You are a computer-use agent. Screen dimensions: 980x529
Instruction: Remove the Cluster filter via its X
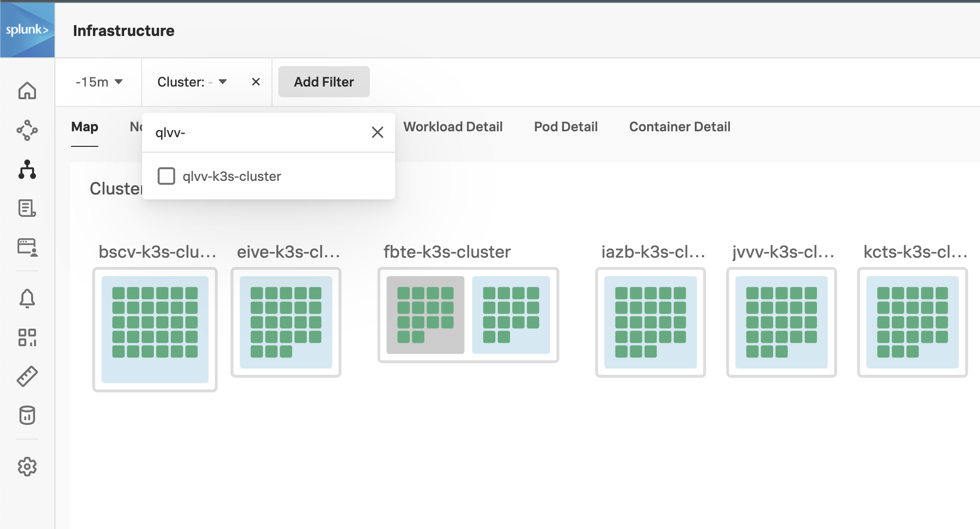(x=256, y=82)
